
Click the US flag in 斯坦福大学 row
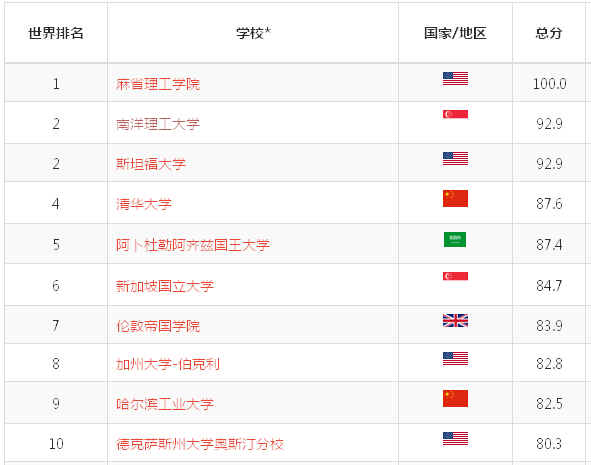click(x=455, y=159)
